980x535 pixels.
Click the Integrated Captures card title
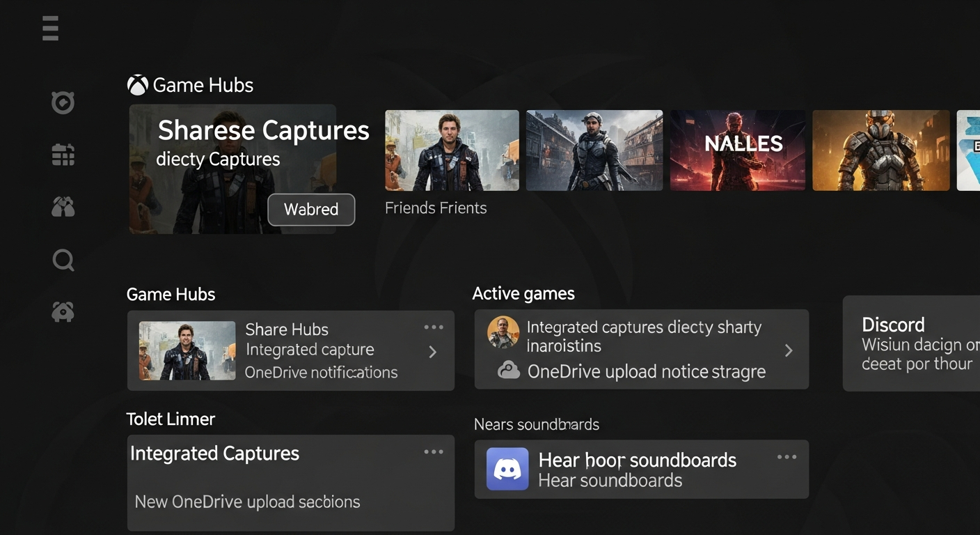[214, 453]
